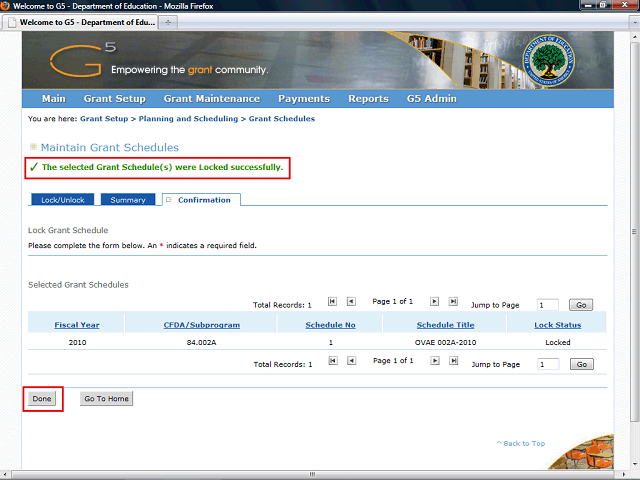Open the Grant Maintenance menu
This screenshot has width=640, height=480.
click(x=212, y=99)
